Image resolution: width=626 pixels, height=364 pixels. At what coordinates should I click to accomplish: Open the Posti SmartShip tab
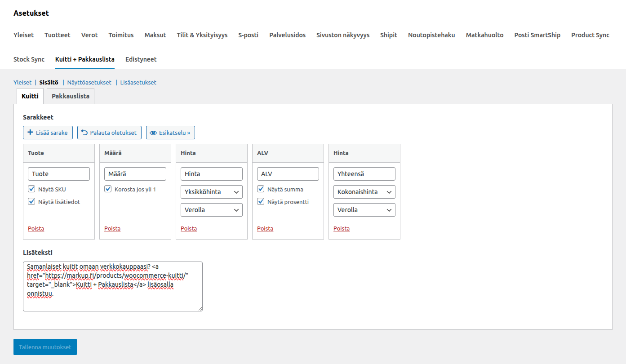537,35
